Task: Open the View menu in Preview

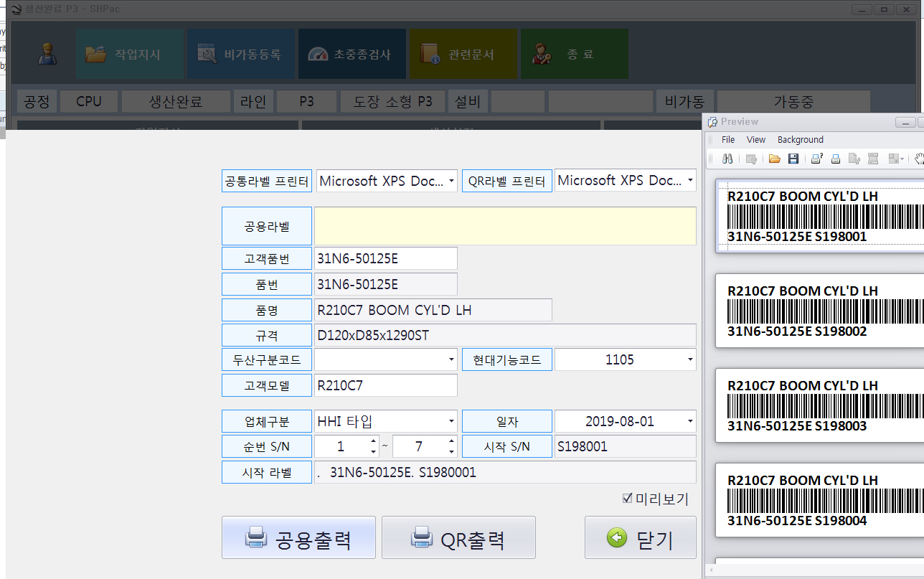Action: click(756, 140)
